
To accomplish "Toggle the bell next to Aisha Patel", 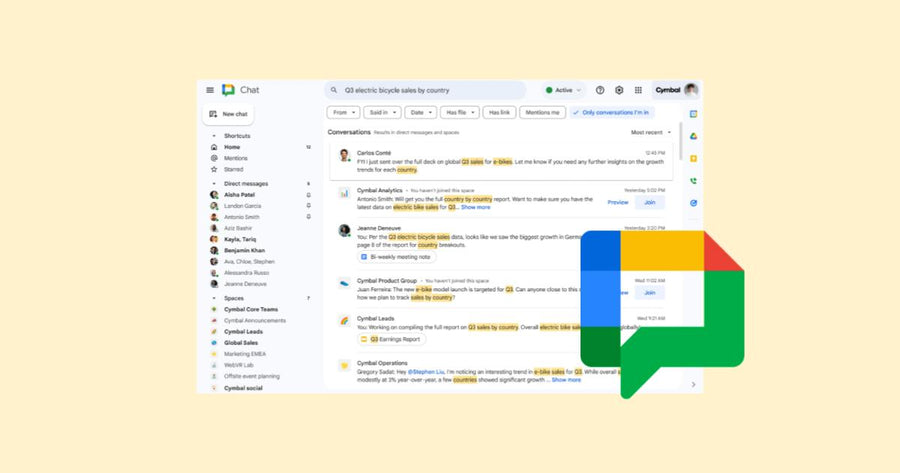I will pyautogui.click(x=309, y=195).
